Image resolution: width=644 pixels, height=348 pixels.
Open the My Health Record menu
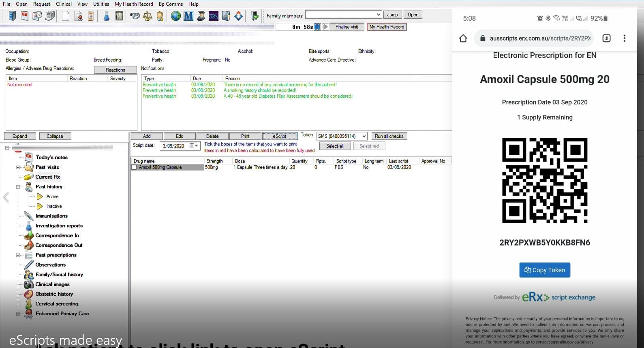coord(134,4)
